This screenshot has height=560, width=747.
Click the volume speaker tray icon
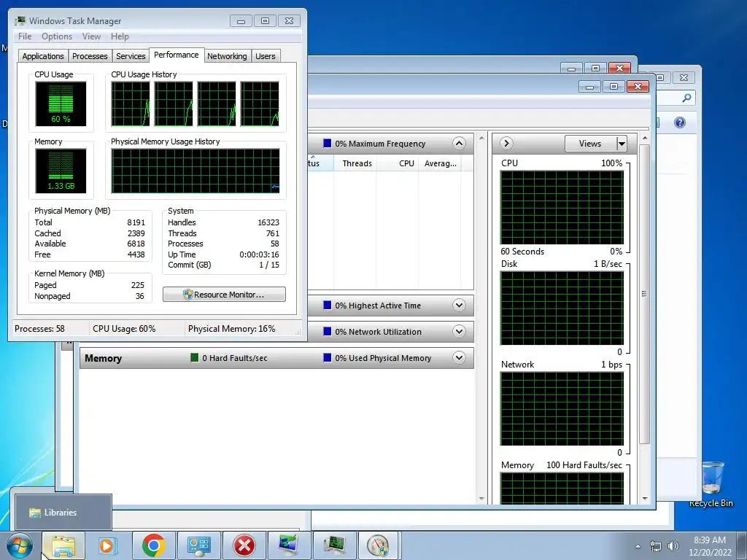tap(673, 546)
